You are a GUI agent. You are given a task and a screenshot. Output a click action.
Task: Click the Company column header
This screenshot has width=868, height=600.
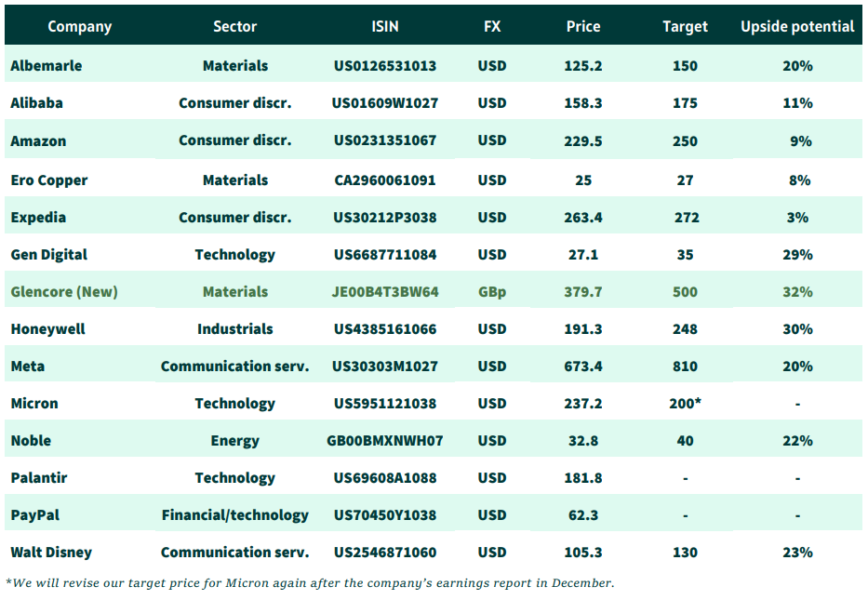(x=79, y=27)
